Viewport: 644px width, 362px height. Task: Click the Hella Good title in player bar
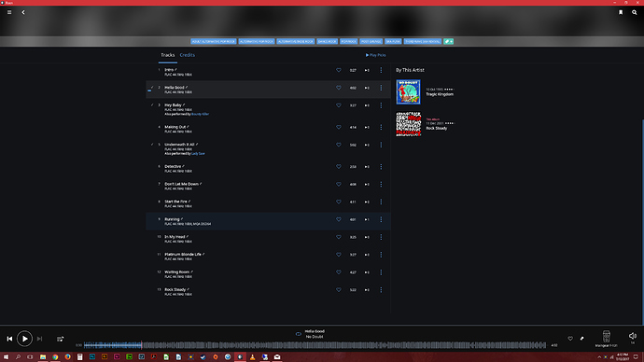point(315,331)
